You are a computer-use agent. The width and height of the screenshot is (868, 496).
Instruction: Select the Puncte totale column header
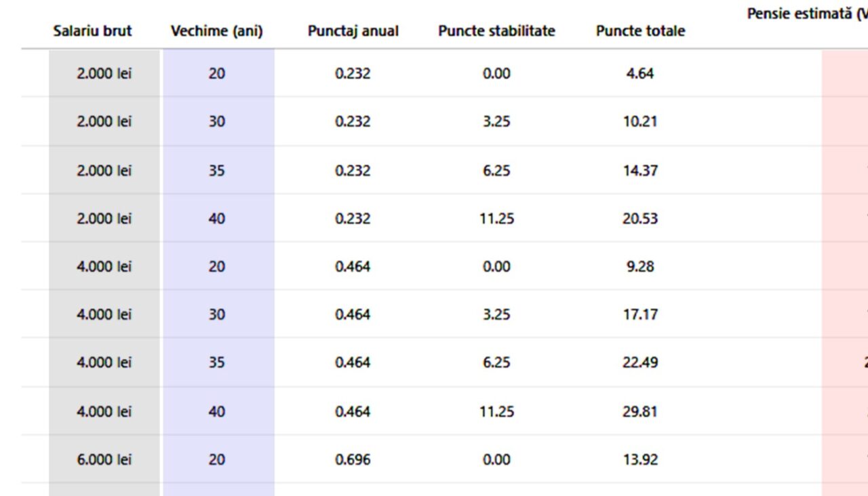pos(640,31)
